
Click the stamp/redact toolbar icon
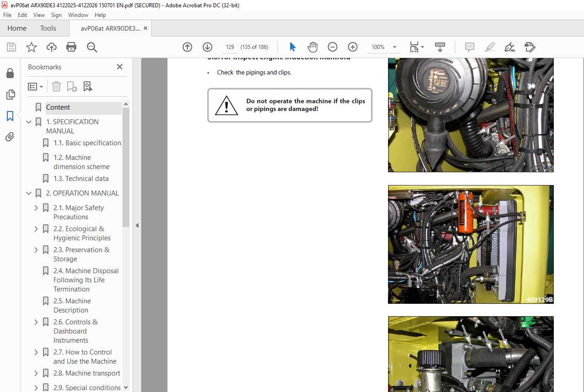click(530, 47)
